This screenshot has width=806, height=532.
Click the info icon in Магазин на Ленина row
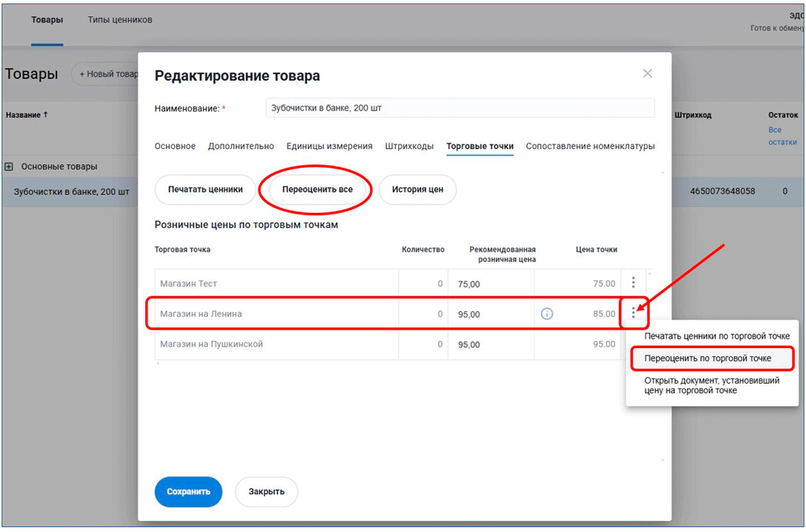click(547, 314)
